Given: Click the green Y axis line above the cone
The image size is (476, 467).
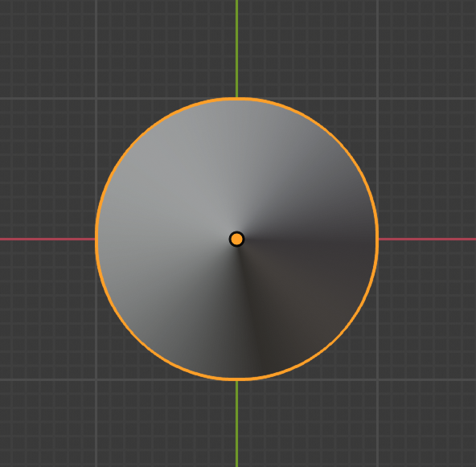Looking at the screenshot, I should coord(236,48).
